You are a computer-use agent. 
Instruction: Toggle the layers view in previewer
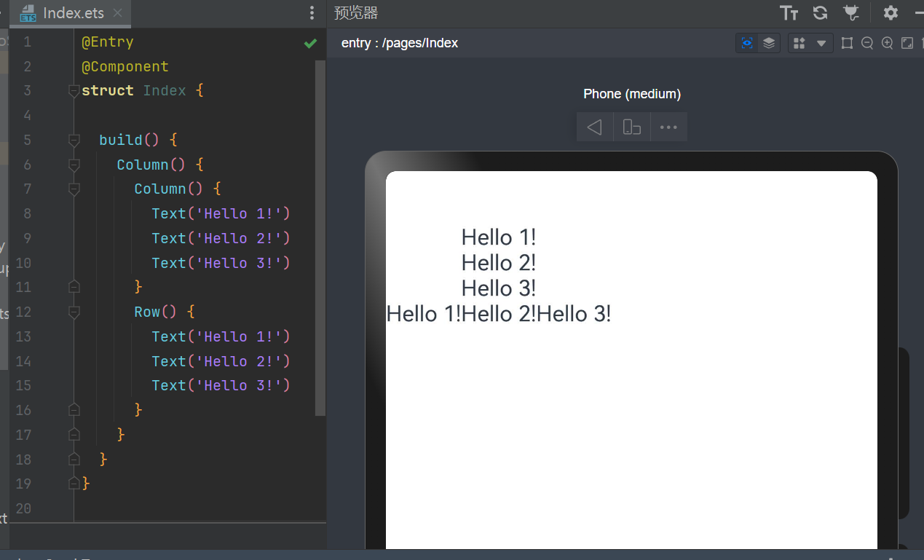tap(769, 43)
